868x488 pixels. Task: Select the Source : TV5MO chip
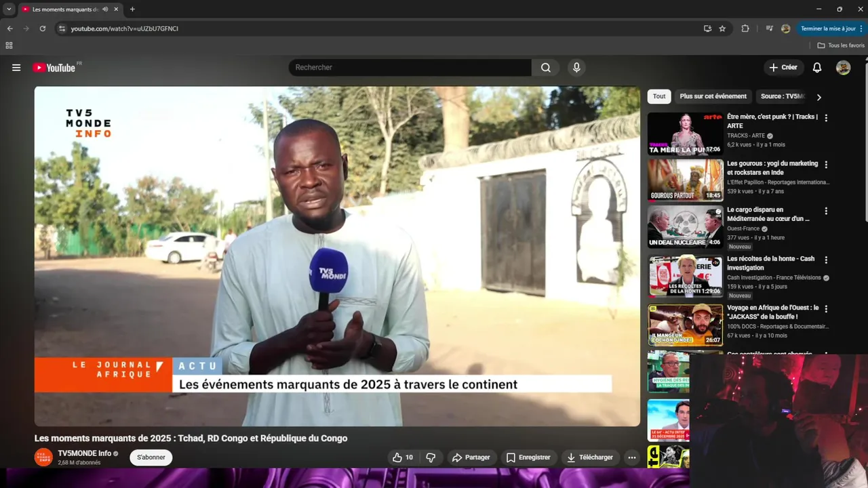782,96
